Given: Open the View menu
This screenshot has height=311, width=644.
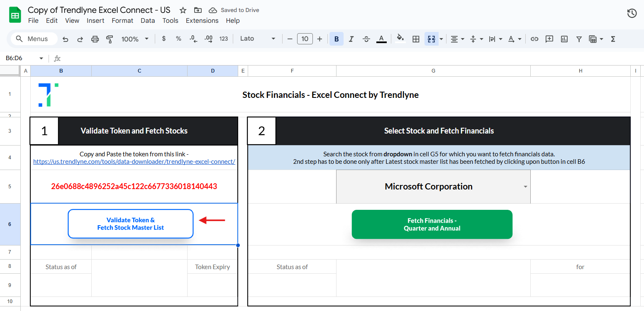Looking at the screenshot, I should click(72, 21).
